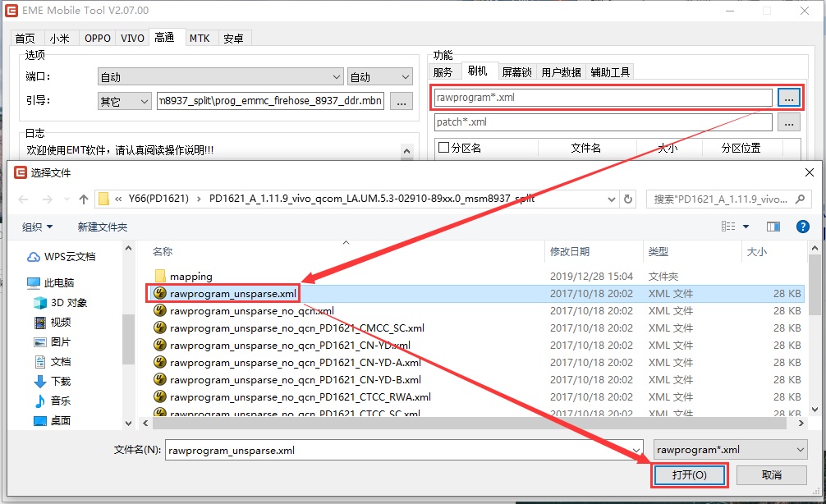This screenshot has height=504, width=826.
Task: Select rawprogram_unsparse_no_qcn.xml file
Action: (251, 311)
